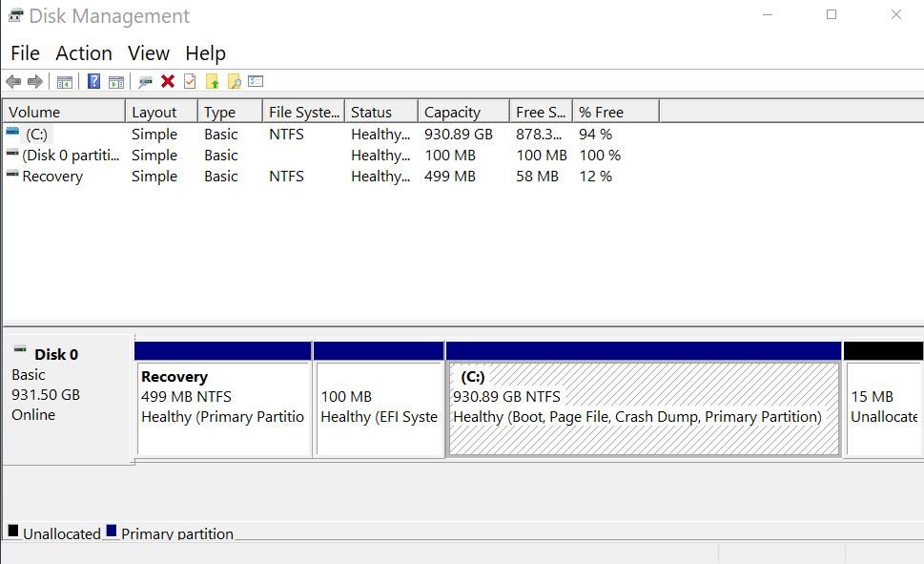Sort by the Free Space column header

(541, 112)
